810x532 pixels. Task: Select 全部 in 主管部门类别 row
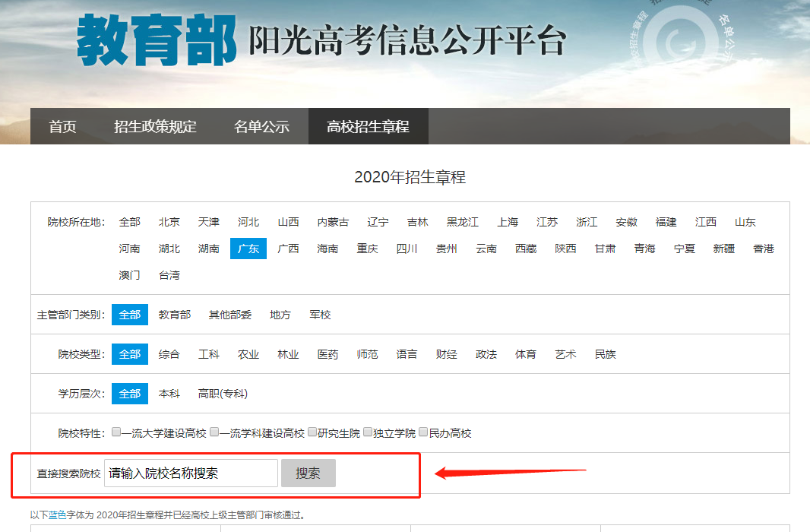point(130,315)
